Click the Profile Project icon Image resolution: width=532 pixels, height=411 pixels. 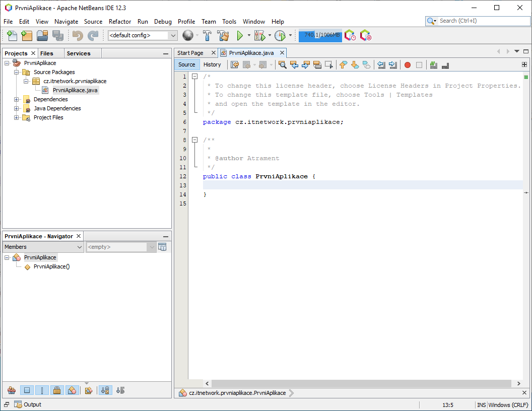pyautogui.click(x=282, y=35)
